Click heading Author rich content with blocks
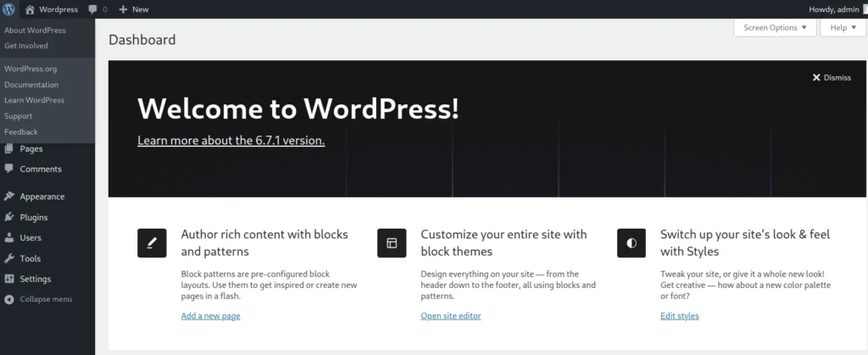Image resolution: width=868 pixels, height=355 pixels. (x=264, y=243)
